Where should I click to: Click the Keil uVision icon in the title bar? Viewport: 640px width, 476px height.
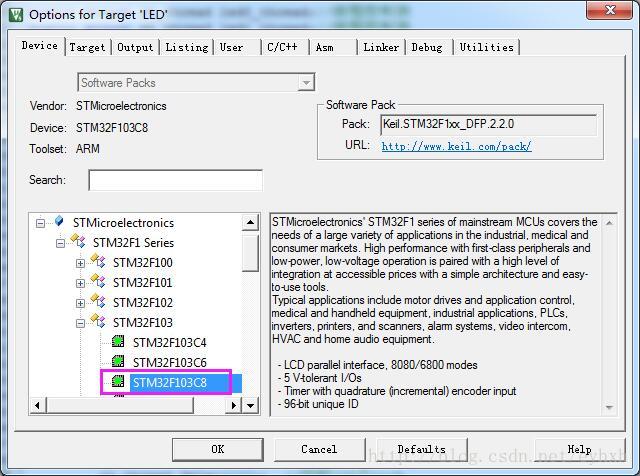point(16,15)
